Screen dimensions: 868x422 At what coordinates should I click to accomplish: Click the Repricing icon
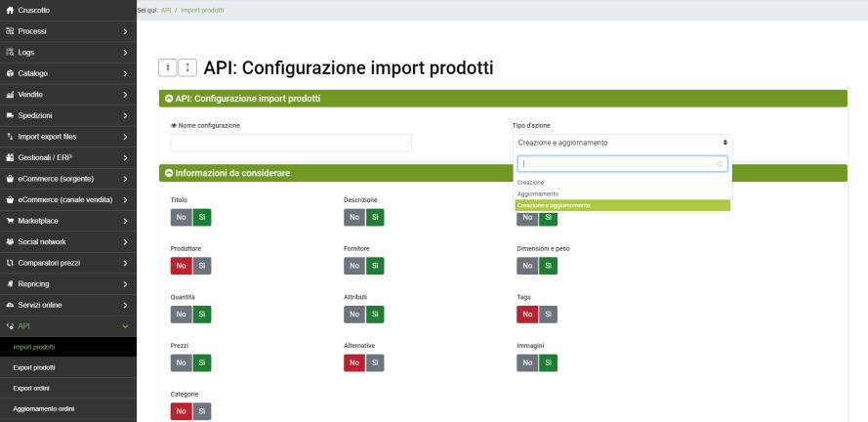(10, 284)
